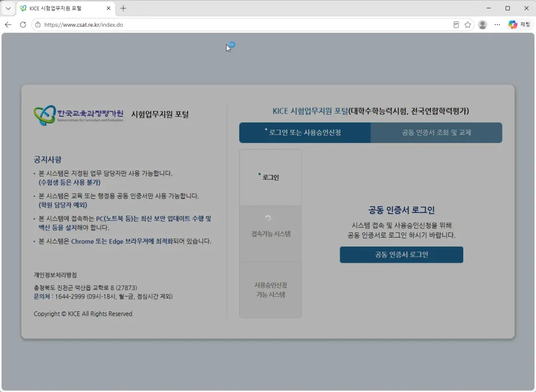
Task: Click the 한국교육과정평가원 logo
Action: [x=79, y=115]
